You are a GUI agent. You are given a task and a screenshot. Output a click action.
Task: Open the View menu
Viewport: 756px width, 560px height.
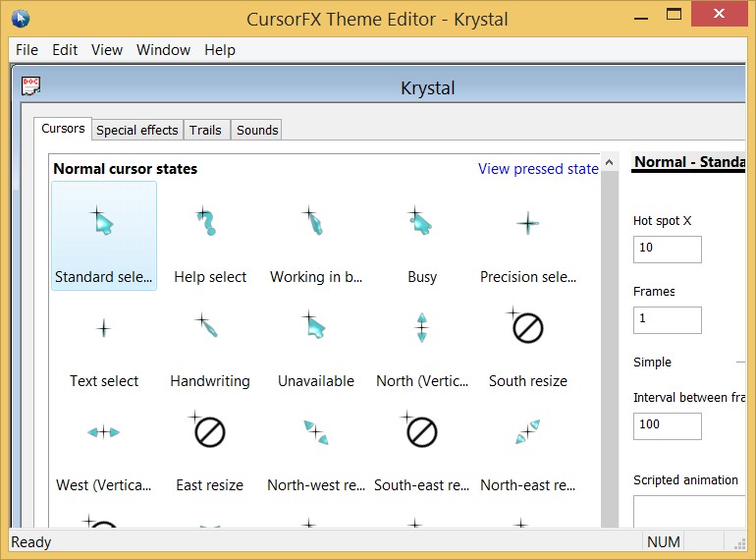click(107, 50)
